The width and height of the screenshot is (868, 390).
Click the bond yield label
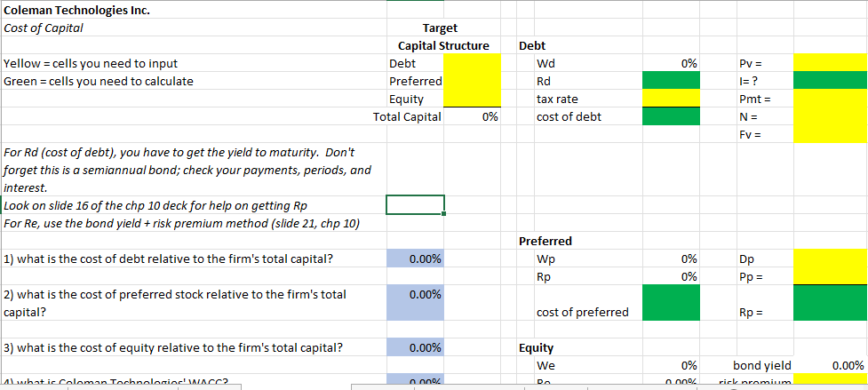pyautogui.click(x=761, y=365)
